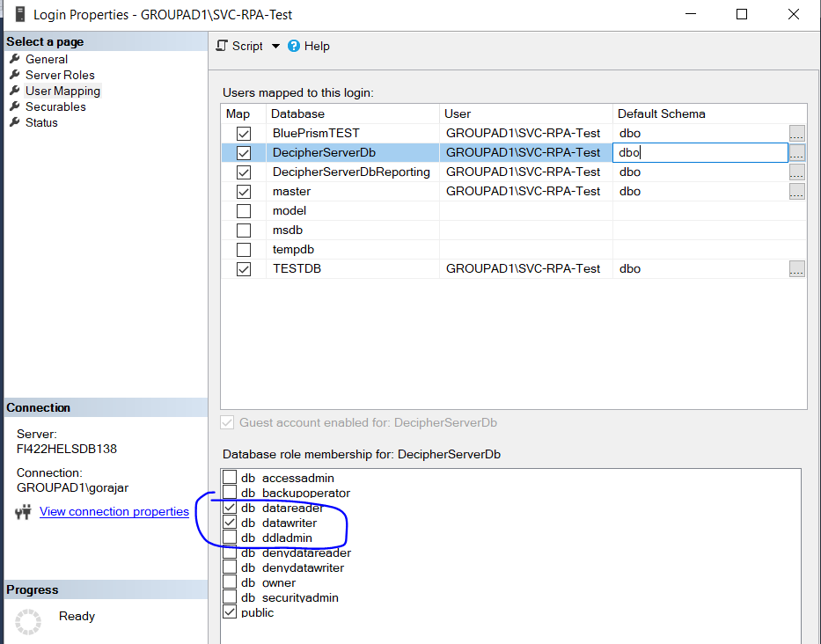Browse default schema for BluePrismTEST row
Viewport: 821px width, 644px height.
[x=797, y=133]
